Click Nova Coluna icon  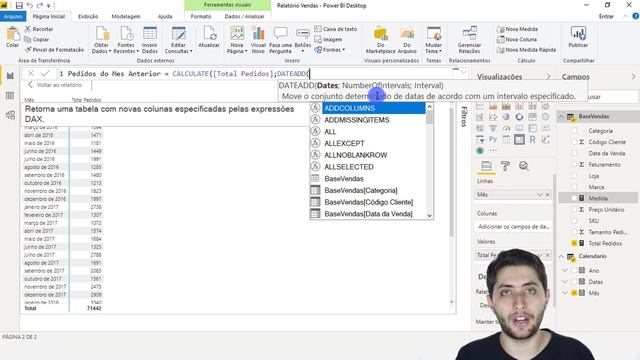(501, 39)
